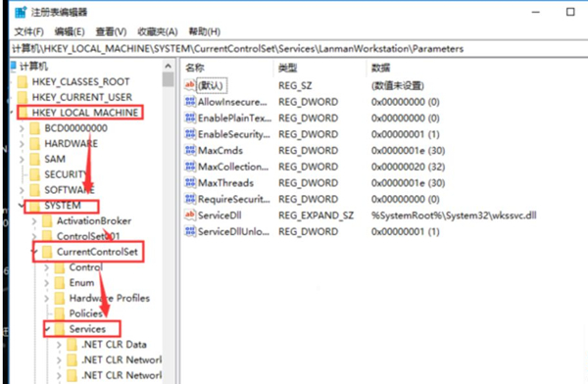
Task: Click the HKEY_LOCAL_MACHINE folder icon
Action: point(24,113)
